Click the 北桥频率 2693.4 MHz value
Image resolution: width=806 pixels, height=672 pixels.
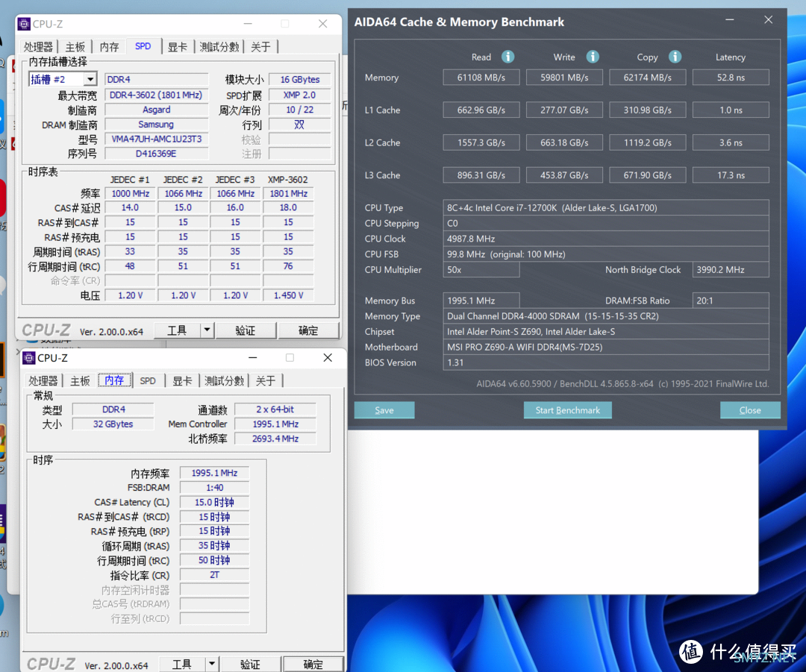[x=275, y=439]
